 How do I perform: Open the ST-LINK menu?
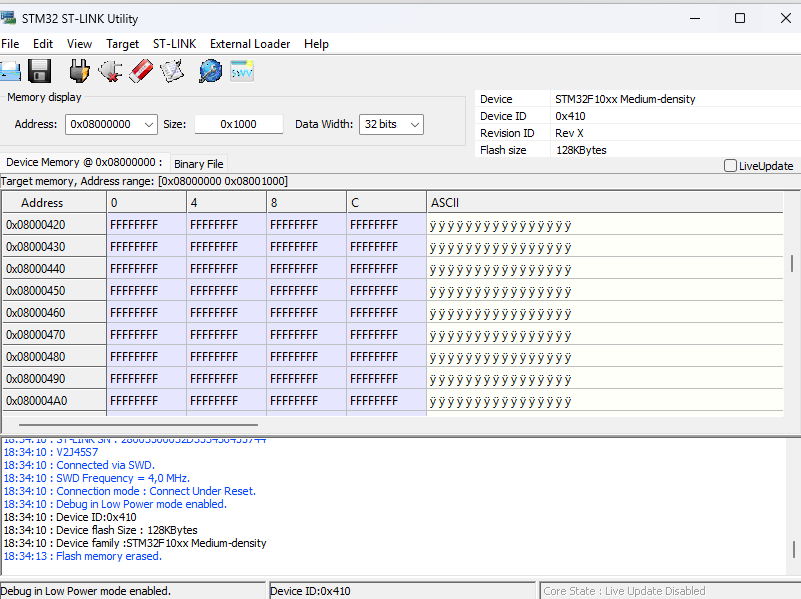175,44
